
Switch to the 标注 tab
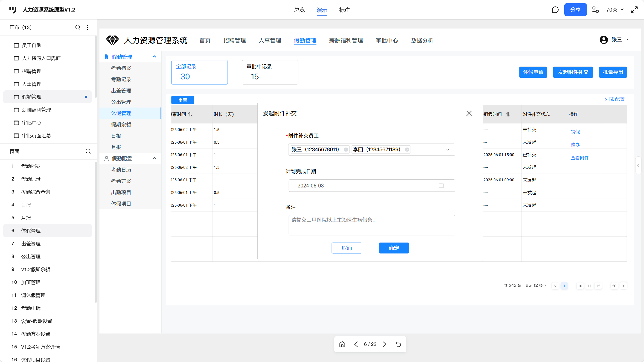point(344,10)
